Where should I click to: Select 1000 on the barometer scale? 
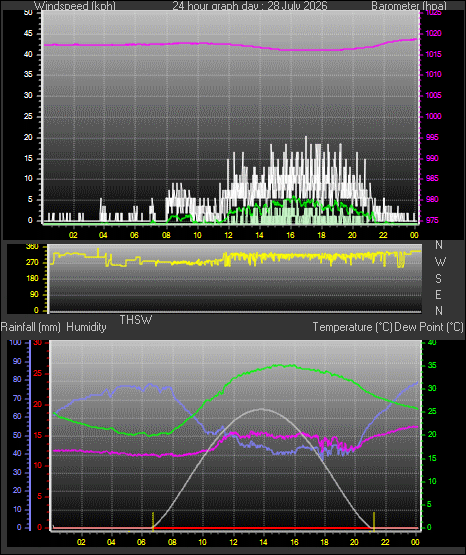click(433, 116)
